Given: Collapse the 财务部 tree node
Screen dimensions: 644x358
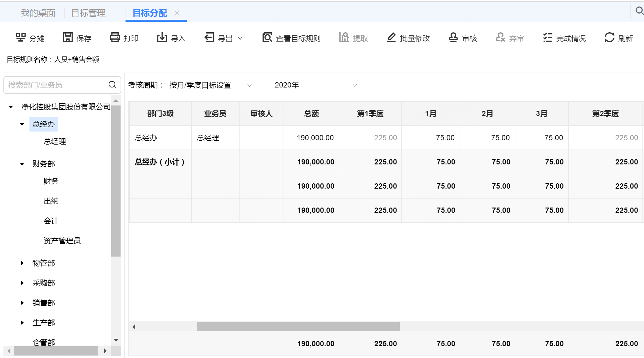Looking at the screenshot, I should point(22,164).
